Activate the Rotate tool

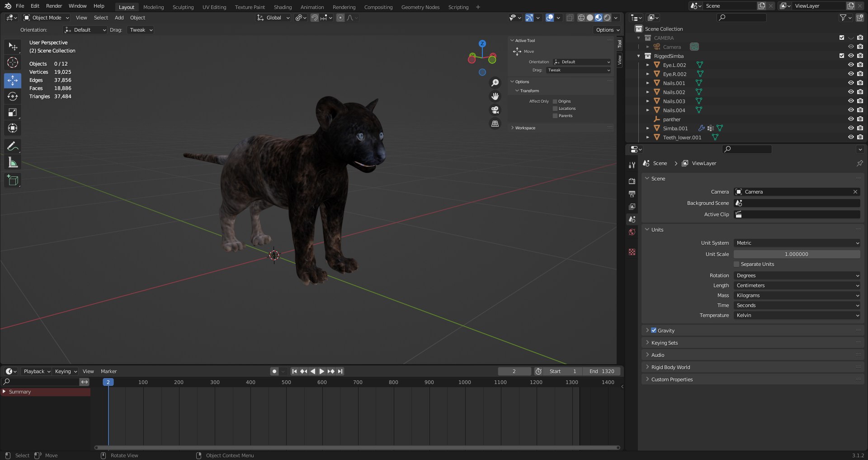13,96
